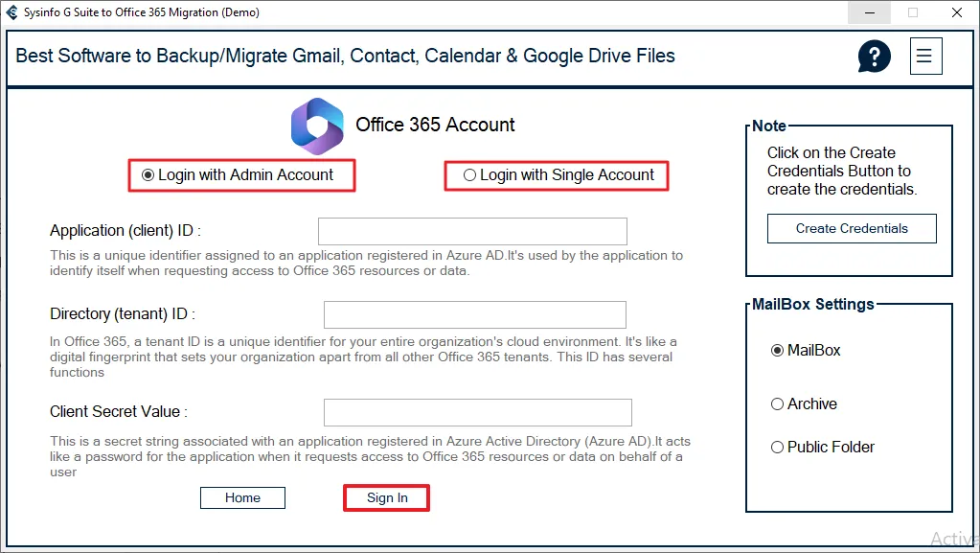Viewport: 980px width, 553px height.
Task: Click the Create Credentials button
Action: (x=852, y=228)
